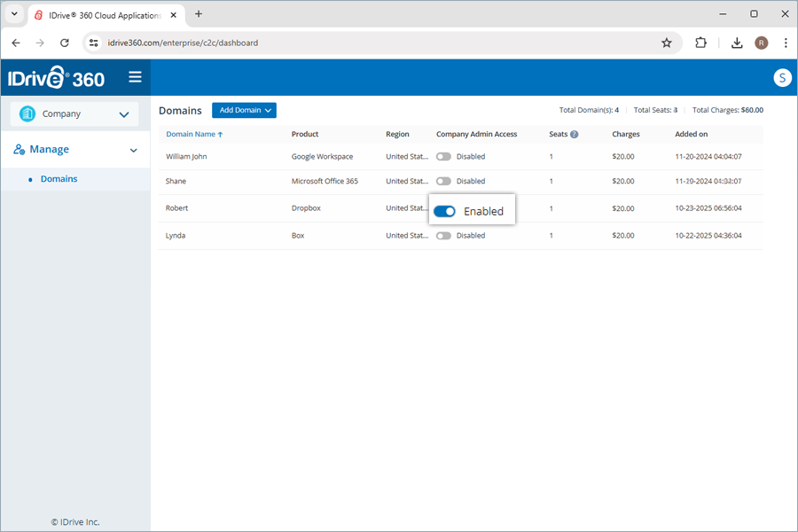Select Domains in the sidebar
The width and height of the screenshot is (798, 532).
(59, 179)
